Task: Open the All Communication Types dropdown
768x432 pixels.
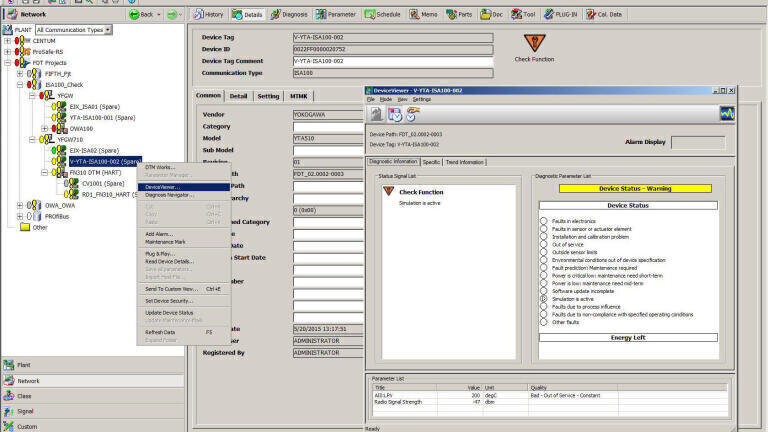Action: pyautogui.click(x=108, y=30)
